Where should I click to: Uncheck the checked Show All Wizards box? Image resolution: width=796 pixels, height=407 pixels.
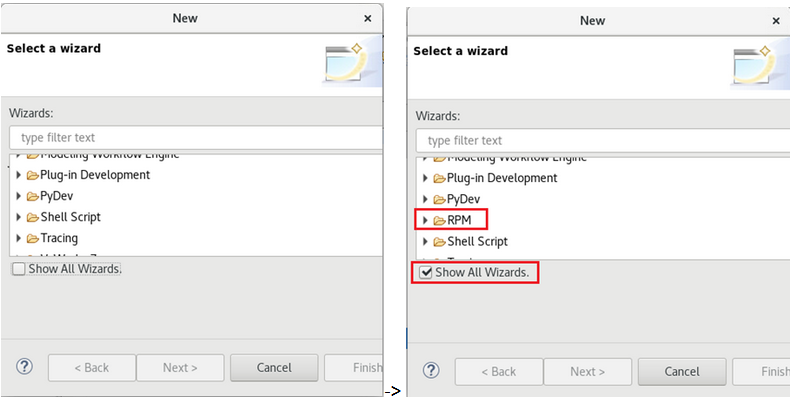(x=425, y=273)
